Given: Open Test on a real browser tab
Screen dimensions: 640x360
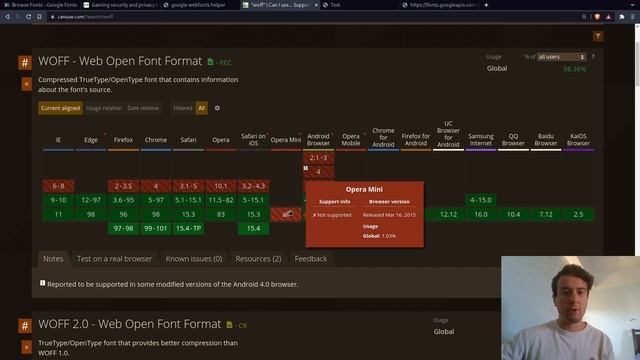Looking at the screenshot, I should pyautogui.click(x=114, y=259).
